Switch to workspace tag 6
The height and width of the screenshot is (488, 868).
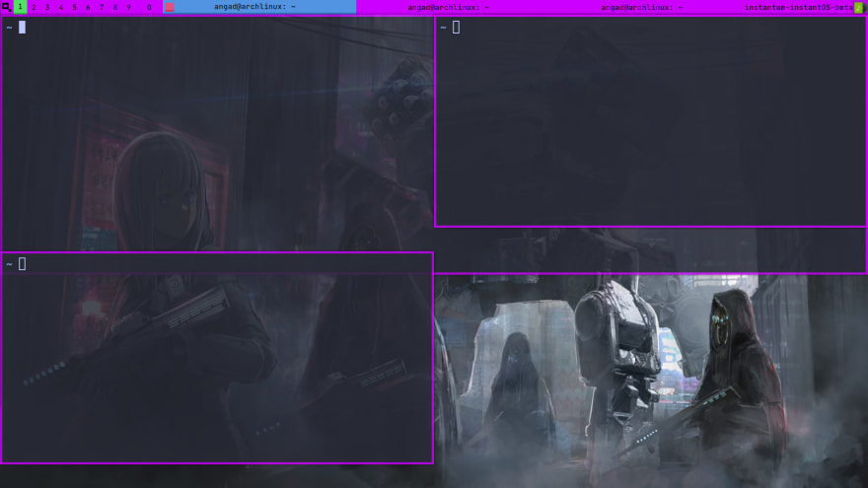click(88, 7)
